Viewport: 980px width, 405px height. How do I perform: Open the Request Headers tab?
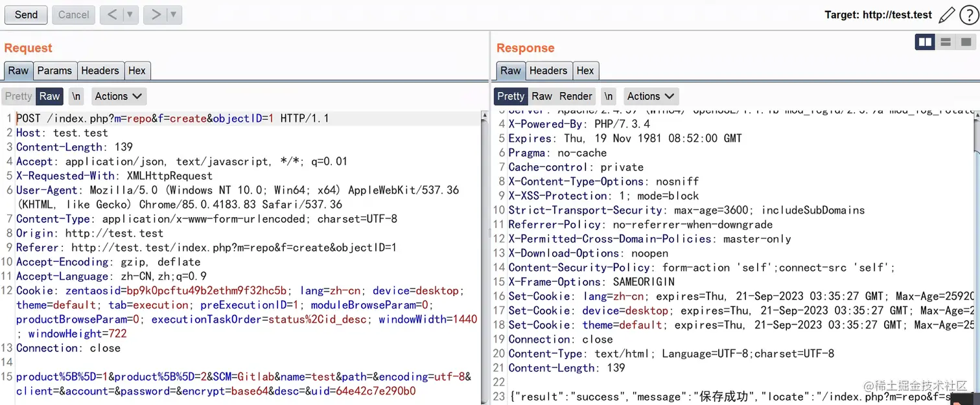click(x=100, y=71)
